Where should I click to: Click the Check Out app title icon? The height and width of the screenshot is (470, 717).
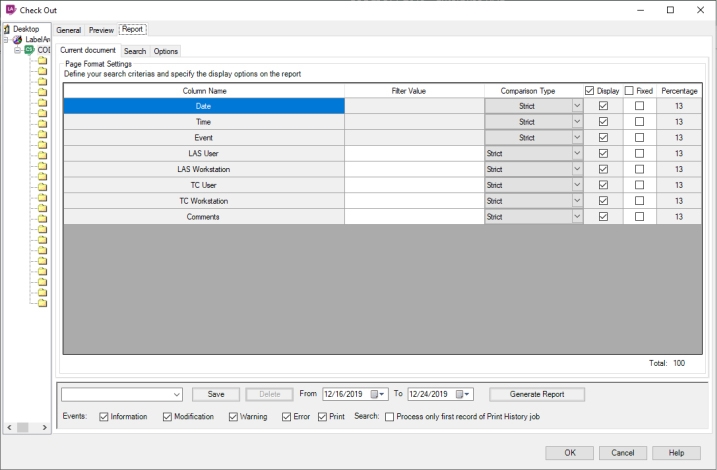tap(10, 10)
